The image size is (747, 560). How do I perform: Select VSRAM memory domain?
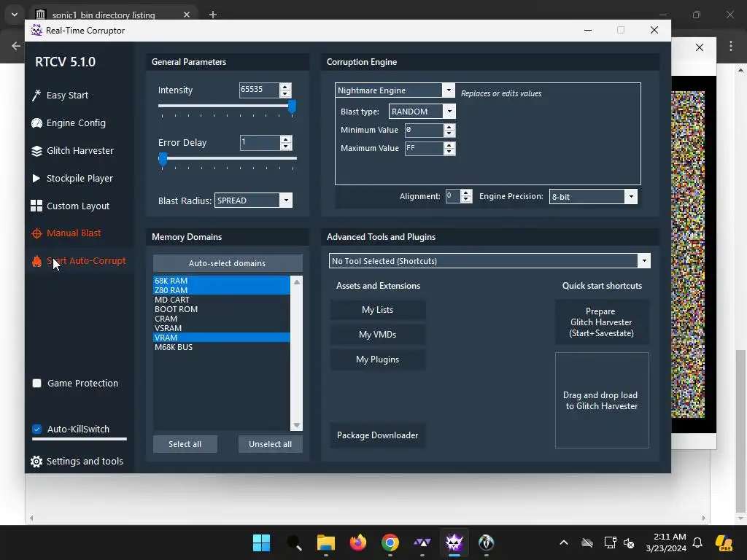coord(222,329)
